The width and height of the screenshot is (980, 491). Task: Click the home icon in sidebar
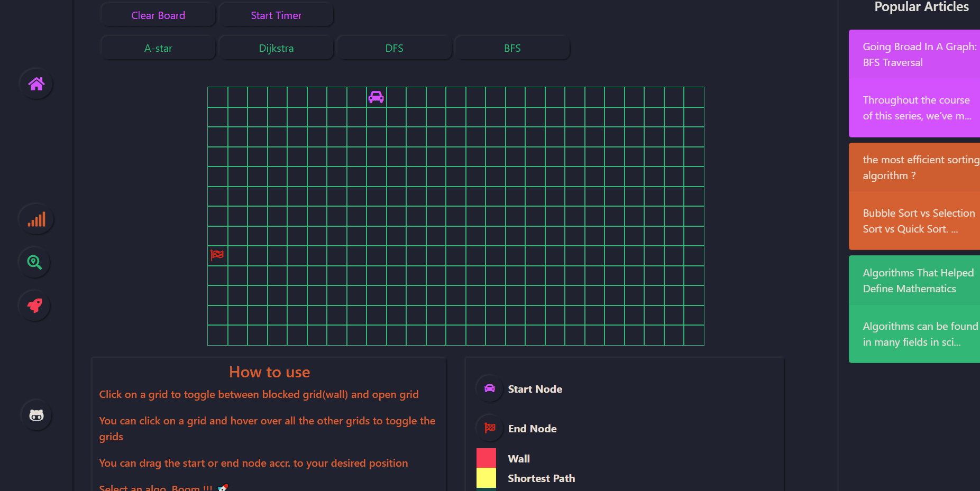click(x=36, y=84)
